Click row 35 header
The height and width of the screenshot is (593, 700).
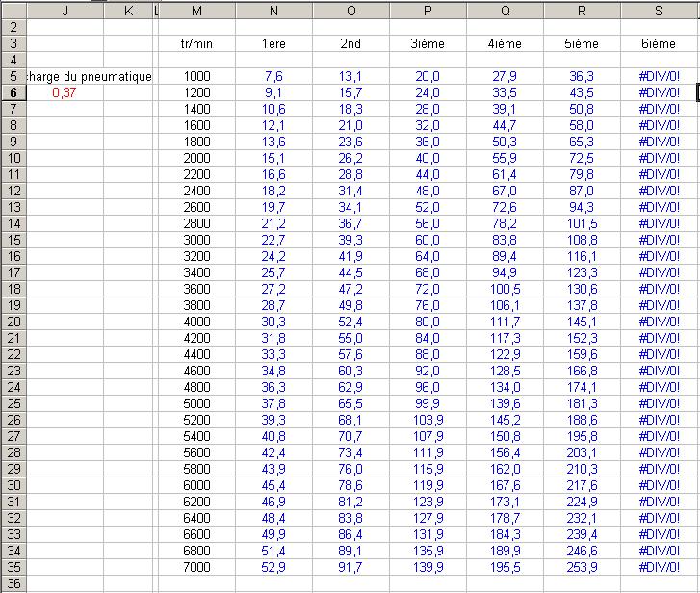coord(13,567)
